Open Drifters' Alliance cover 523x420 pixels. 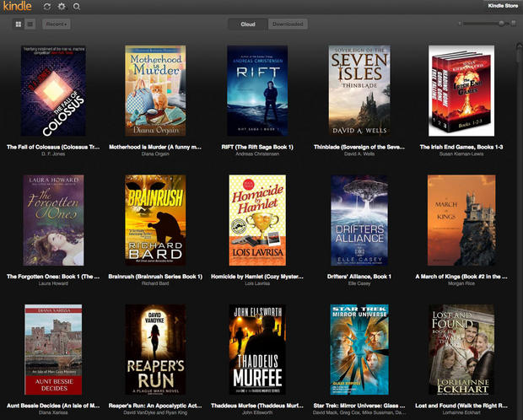click(x=359, y=220)
